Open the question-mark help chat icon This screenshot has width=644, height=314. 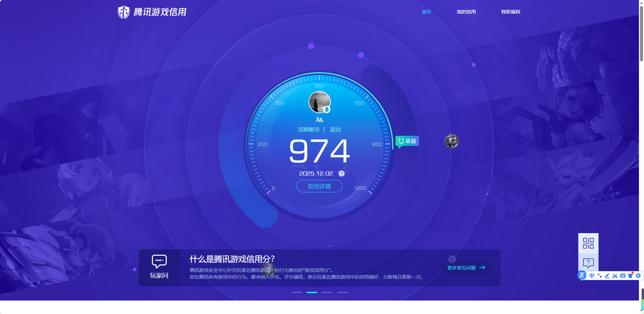(588, 262)
